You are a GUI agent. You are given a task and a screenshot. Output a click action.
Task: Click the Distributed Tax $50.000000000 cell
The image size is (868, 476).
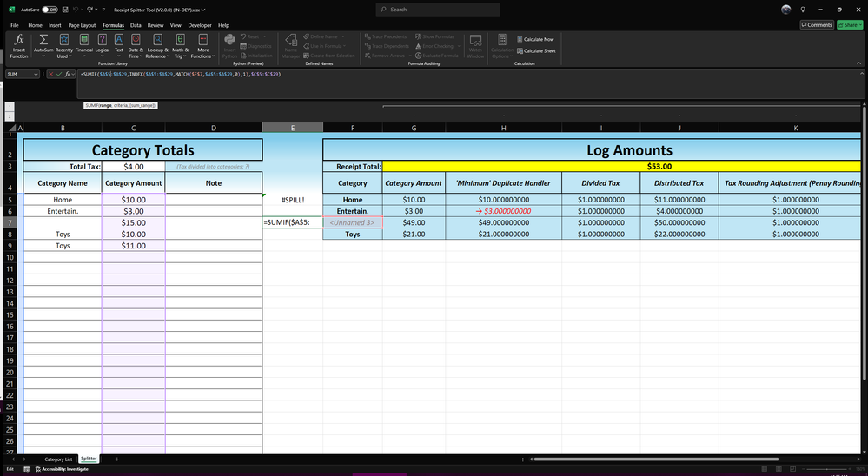point(679,222)
